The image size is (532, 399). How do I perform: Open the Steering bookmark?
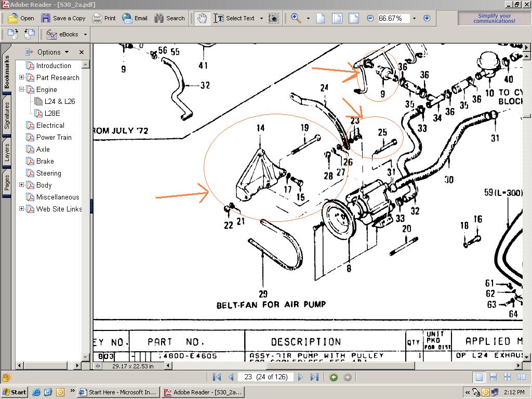pyautogui.click(x=49, y=174)
